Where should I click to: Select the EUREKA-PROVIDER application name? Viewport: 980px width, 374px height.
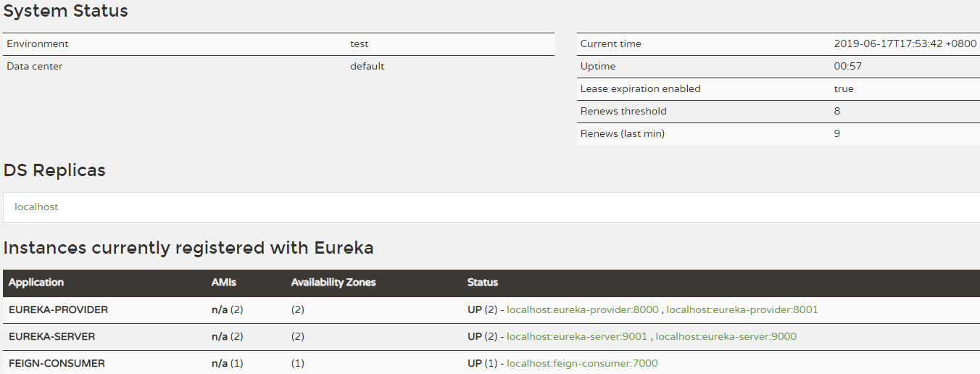pyautogui.click(x=58, y=310)
